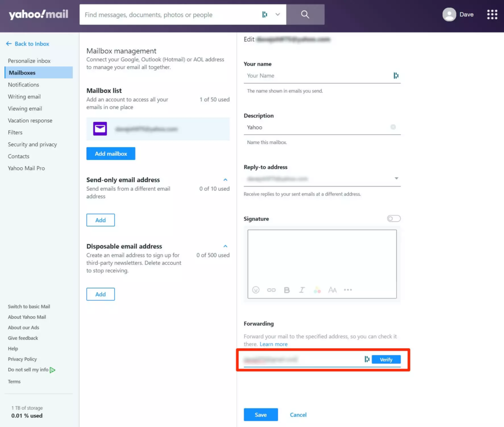Collapse the Send-only email address section
Screen dimensions: 504x427
[225, 180]
